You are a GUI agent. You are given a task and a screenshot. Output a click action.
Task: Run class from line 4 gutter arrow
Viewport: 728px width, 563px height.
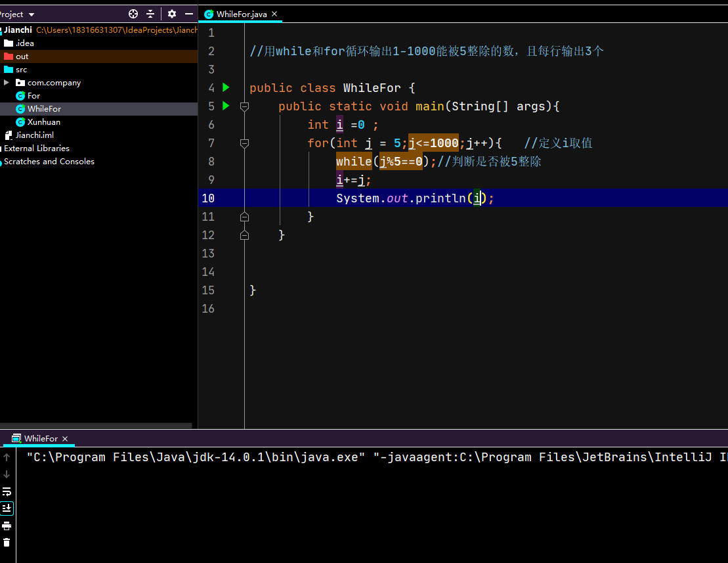[226, 87]
